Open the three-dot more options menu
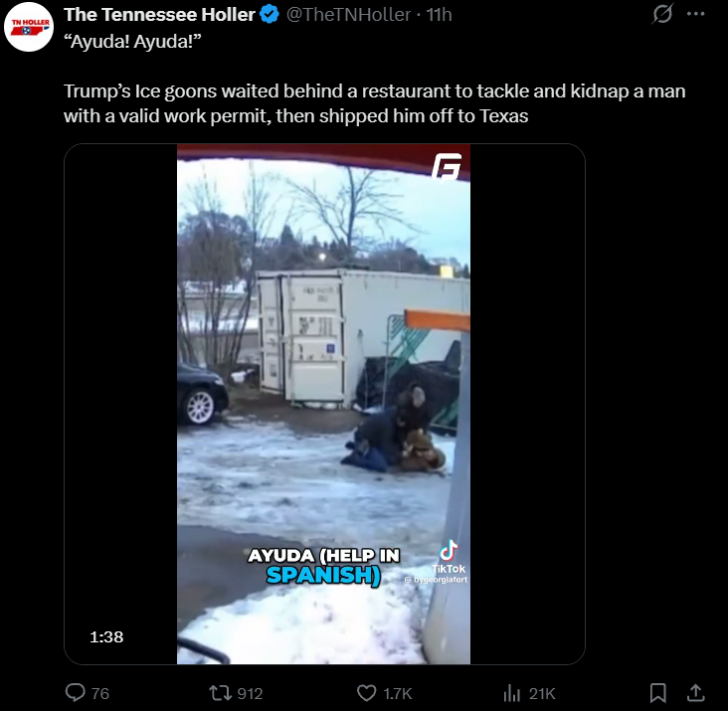 695,14
